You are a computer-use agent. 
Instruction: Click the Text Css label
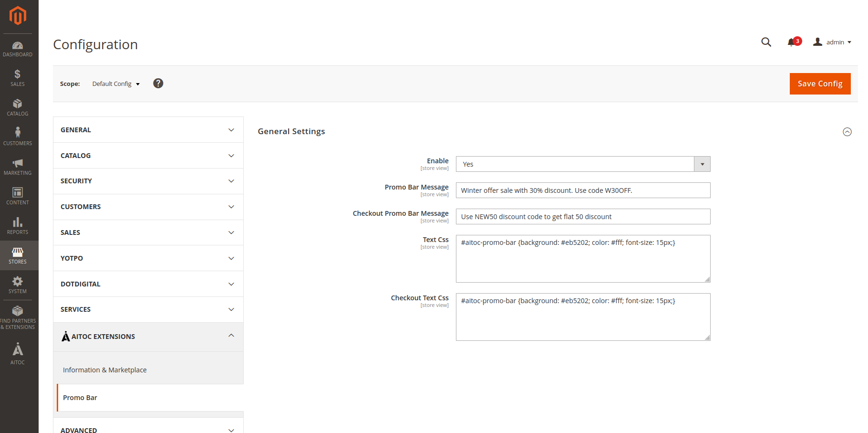pyautogui.click(x=435, y=240)
